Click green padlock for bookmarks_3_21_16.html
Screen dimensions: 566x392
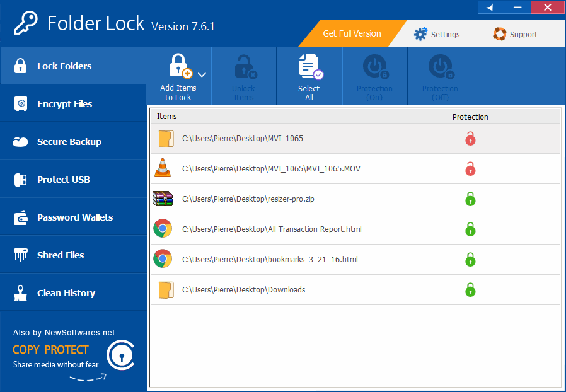pos(470,259)
